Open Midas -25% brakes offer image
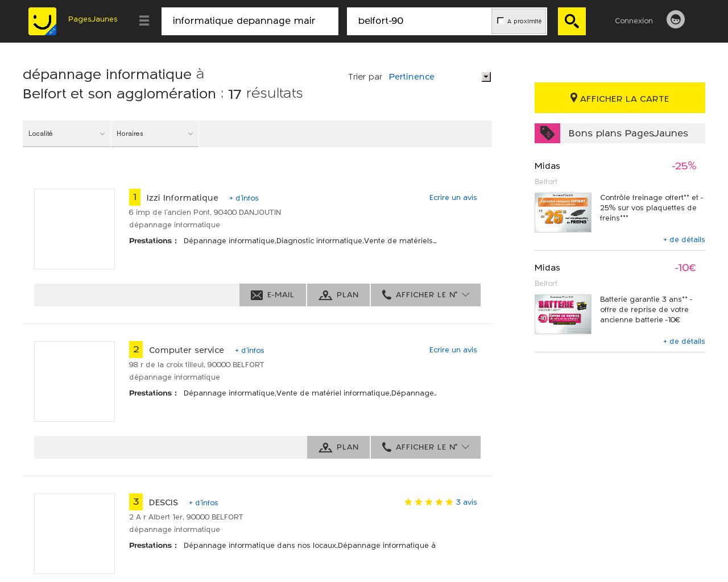The height and width of the screenshot is (582, 728). pyautogui.click(x=563, y=213)
